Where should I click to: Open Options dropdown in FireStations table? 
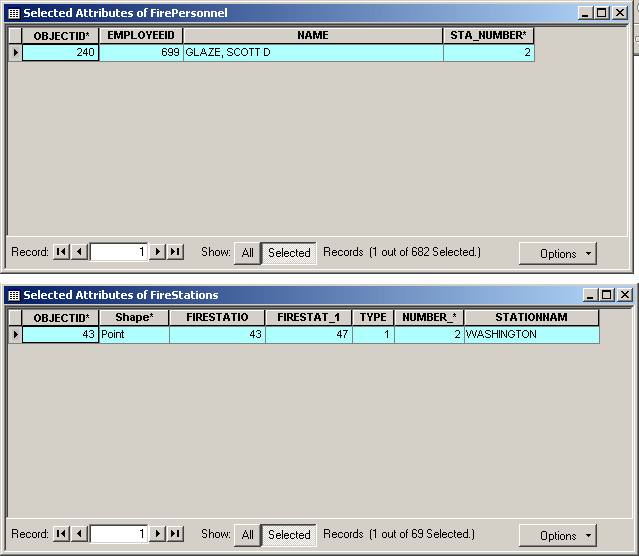[x=557, y=535]
